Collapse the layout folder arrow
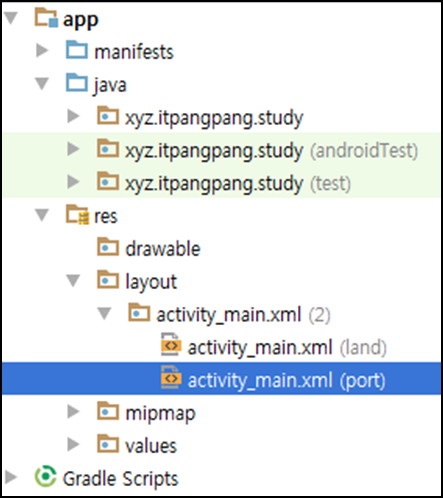Image resolution: width=443 pixels, height=498 pixels. tap(73, 281)
